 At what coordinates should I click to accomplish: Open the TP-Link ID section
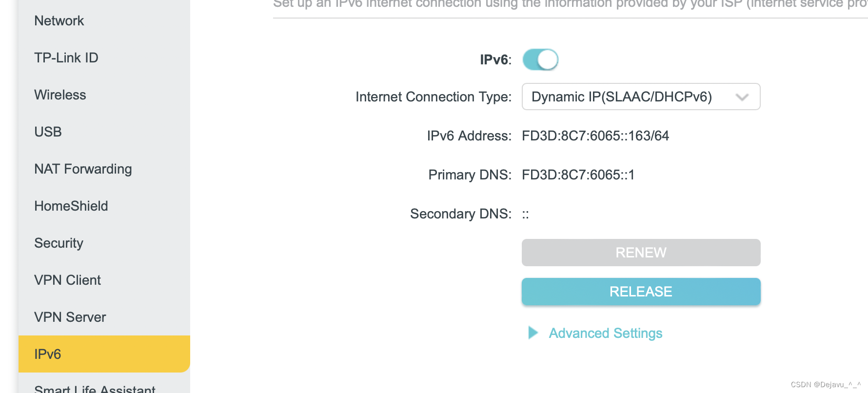(x=66, y=58)
